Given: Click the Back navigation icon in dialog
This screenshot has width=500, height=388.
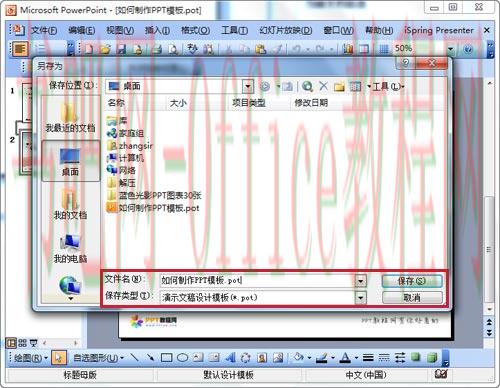Looking at the screenshot, I should [x=265, y=87].
